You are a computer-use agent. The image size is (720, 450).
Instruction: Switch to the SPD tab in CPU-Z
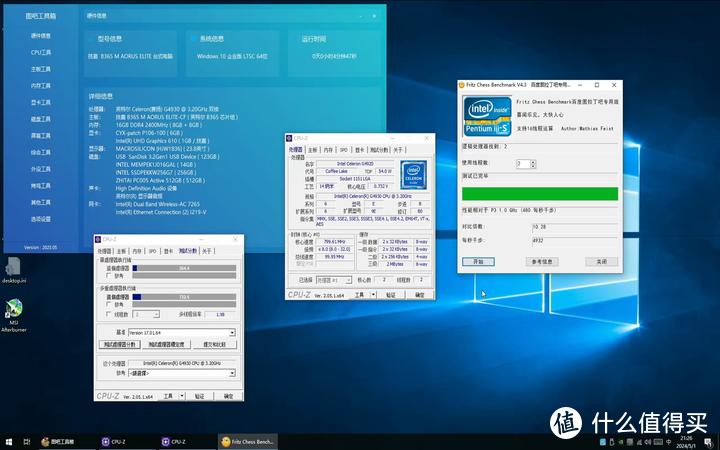[343, 149]
